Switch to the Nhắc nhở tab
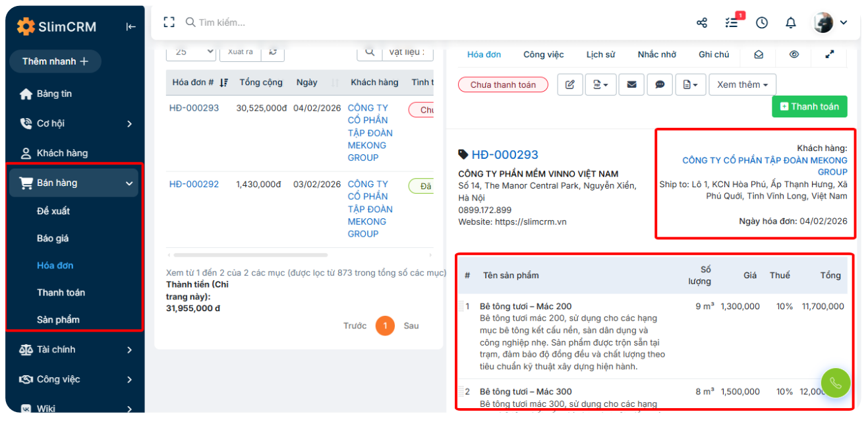This screenshot has width=868, height=422. (x=657, y=55)
